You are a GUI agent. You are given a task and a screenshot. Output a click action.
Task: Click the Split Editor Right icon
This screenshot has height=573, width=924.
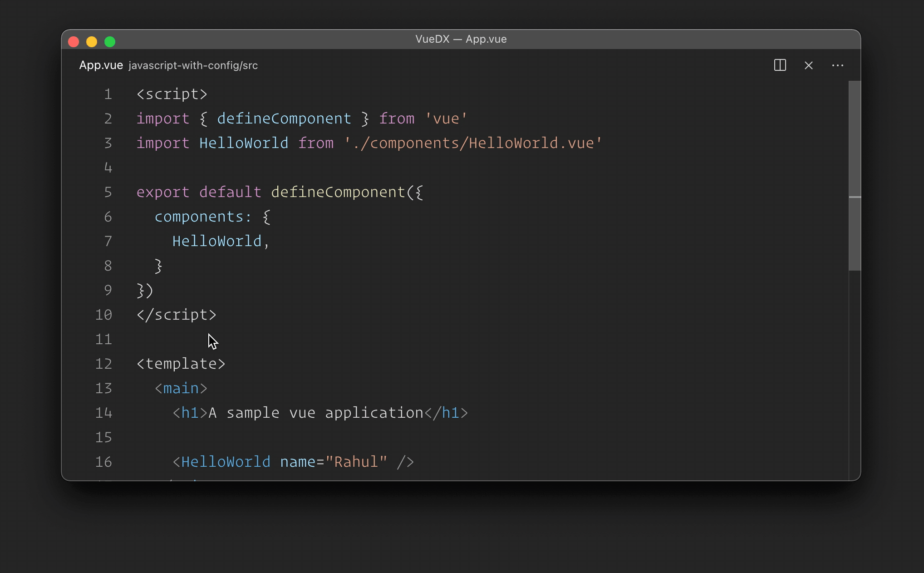(780, 65)
